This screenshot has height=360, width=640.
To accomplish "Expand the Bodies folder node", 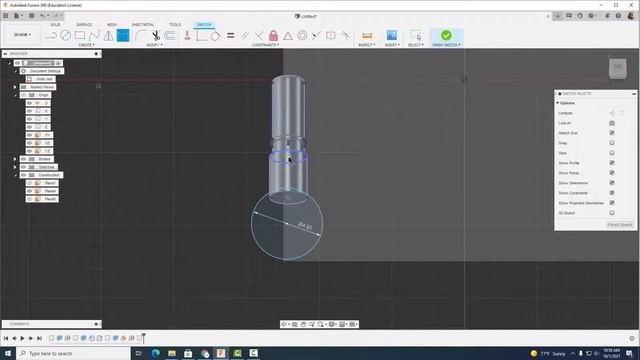I will coord(15,159).
